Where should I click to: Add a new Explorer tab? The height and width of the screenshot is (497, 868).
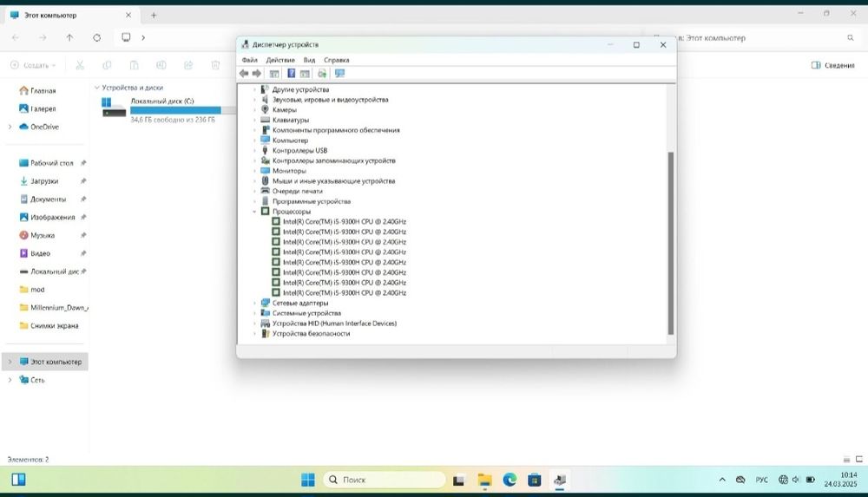(154, 16)
